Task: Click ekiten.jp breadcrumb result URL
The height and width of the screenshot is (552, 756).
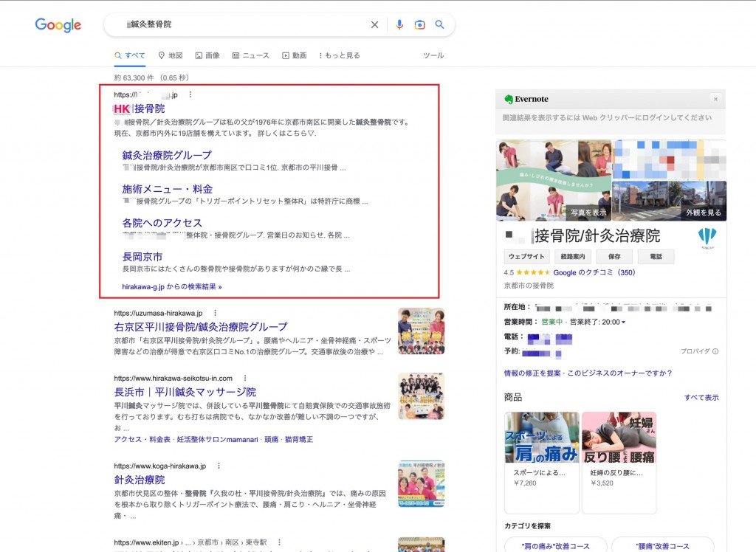Action: pos(190,542)
